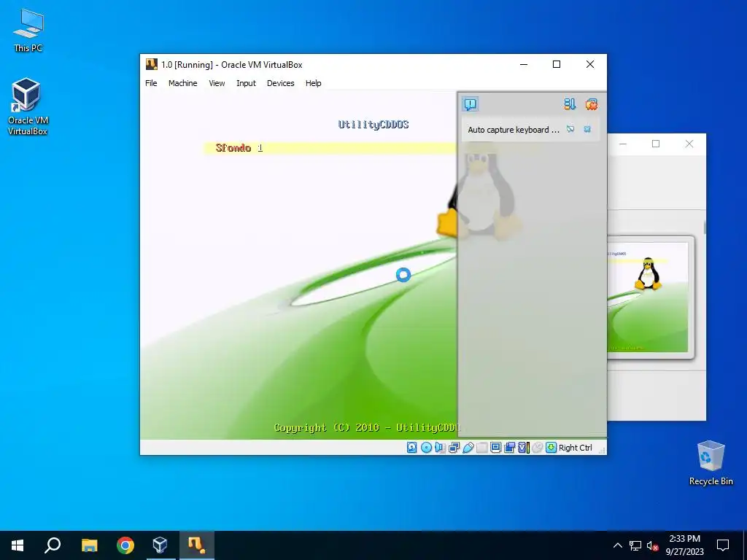This screenshot has height=560, width=747.
Task: Open taskbar Search
Action: point(53,545)
